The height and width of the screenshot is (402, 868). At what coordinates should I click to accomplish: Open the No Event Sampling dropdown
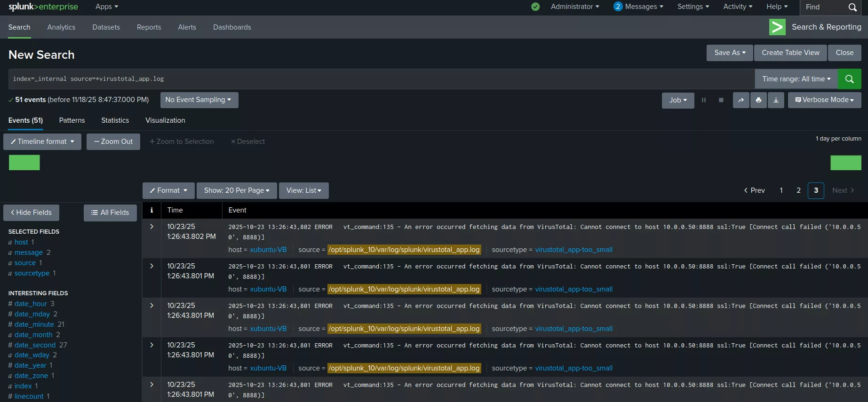[x=199, y=100]
